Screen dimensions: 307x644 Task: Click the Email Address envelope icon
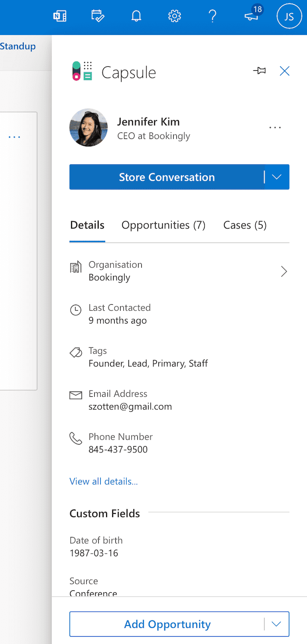point(75,395)
